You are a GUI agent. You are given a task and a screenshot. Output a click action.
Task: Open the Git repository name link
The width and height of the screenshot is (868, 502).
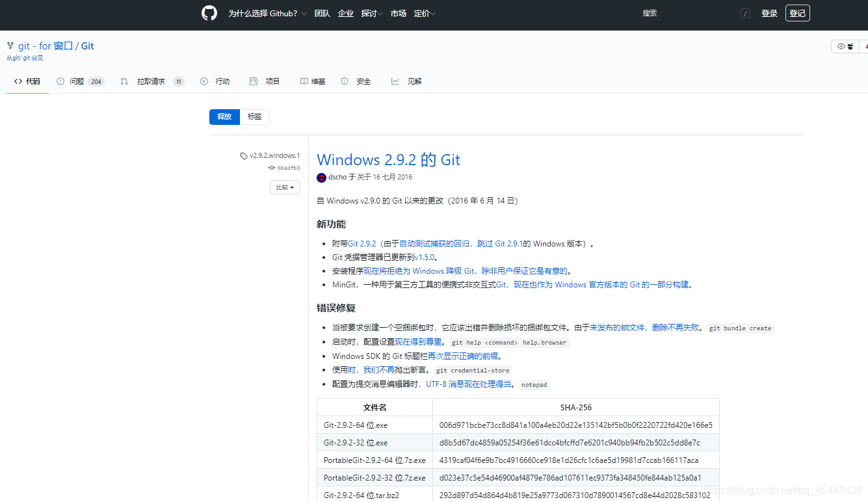tap(88, 46)
